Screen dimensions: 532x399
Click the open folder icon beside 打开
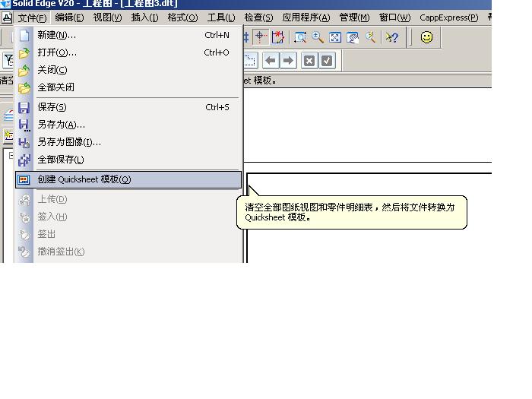pos(24,53)
